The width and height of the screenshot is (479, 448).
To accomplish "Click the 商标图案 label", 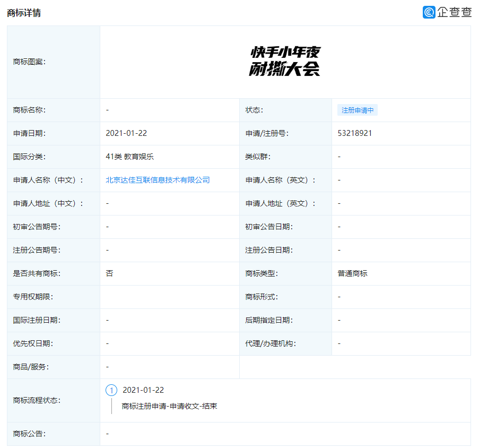I will pyautogui.click(x=29, y=62).
